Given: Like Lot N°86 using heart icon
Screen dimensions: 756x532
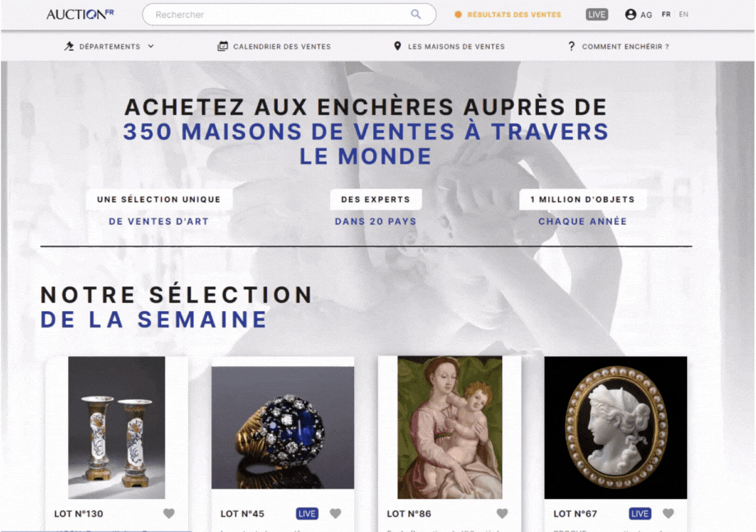Looking at the screenshot, I should [x=502, y=514].
